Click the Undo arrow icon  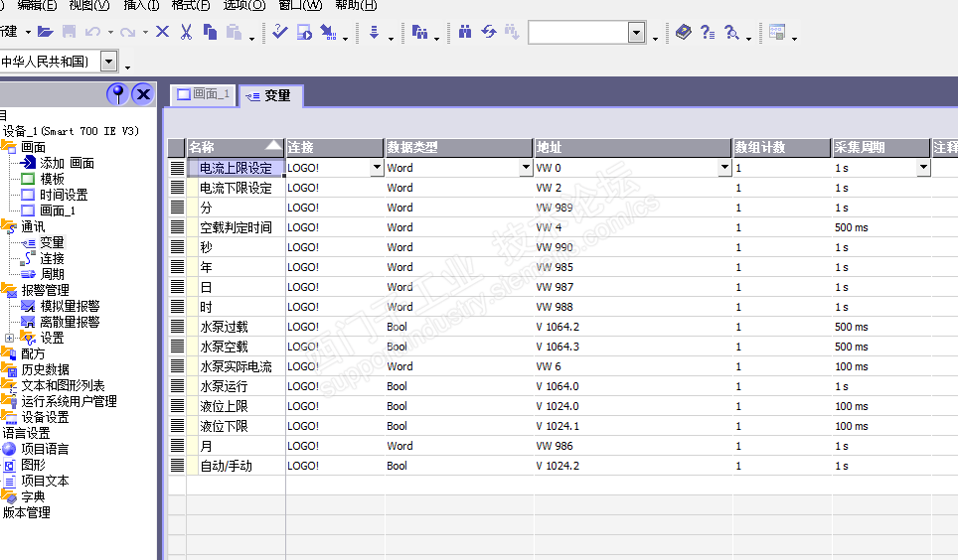coord(92,32)
